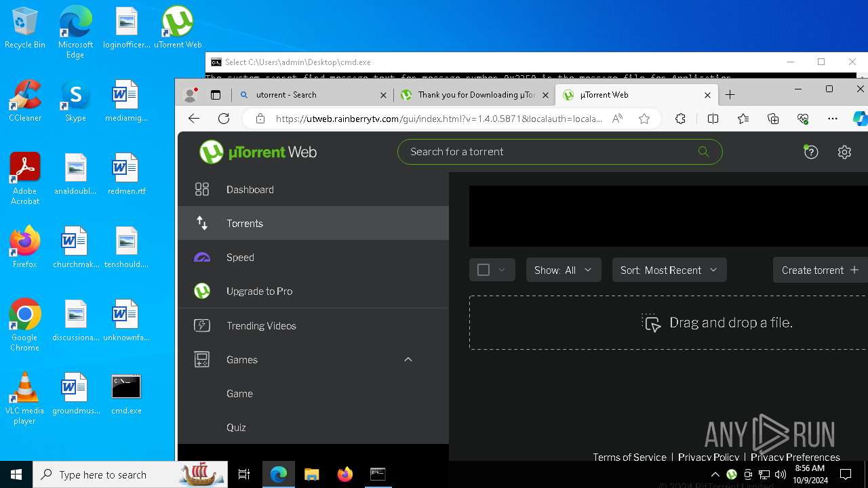The width and height of the screenshot is (868, 488).
Task: Open Trending Videos
Action: (313, 326)
